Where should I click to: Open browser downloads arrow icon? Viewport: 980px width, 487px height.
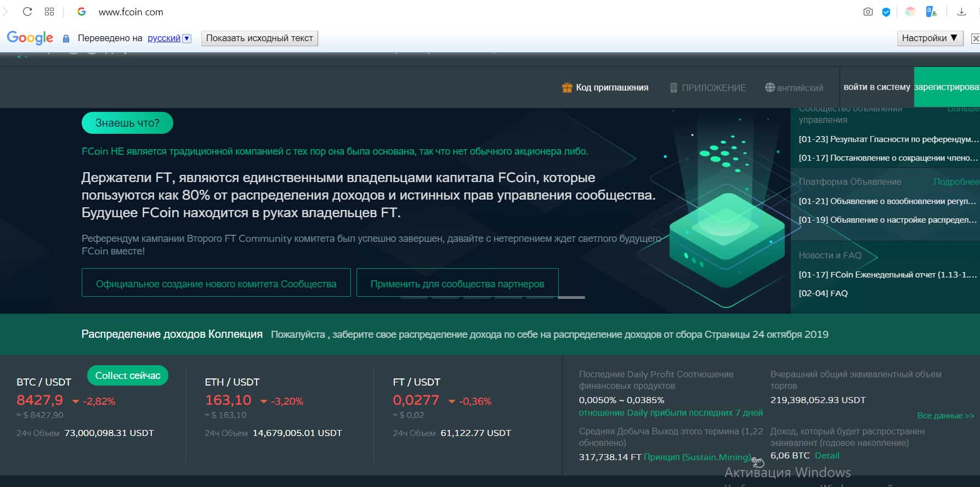point(961,12)
